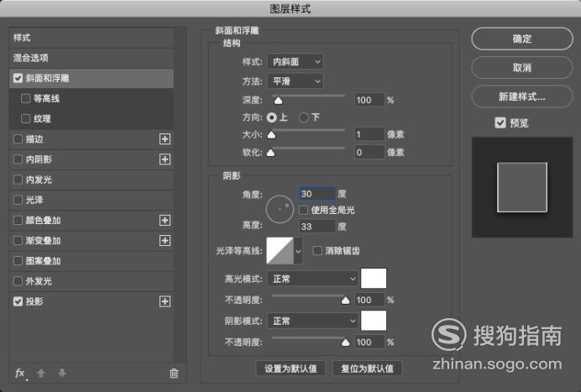Enable the 内阴影 checkbox
Image resolution: width=581 pixels, height=392 pixels.
click(x=18, y=159)
